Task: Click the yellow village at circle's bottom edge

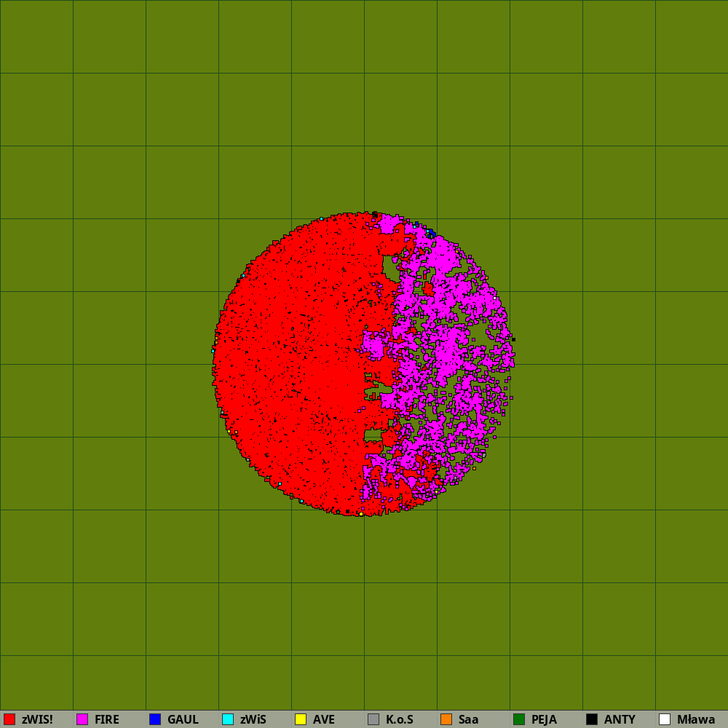Action: point(361,514)
